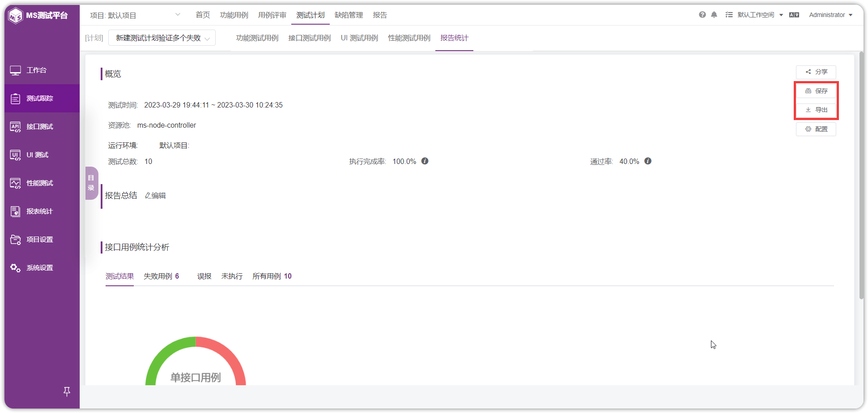This screenshot has width=868, height=413.
Task: Go to the 首页 menu
Action: [x=203, y=15]
